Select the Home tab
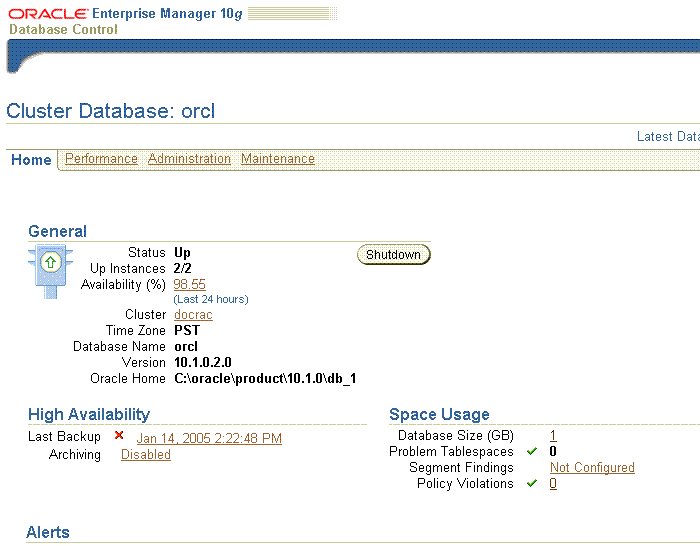Image resolution: width=700 pixels, height=546 pixels. click(31, 160)
